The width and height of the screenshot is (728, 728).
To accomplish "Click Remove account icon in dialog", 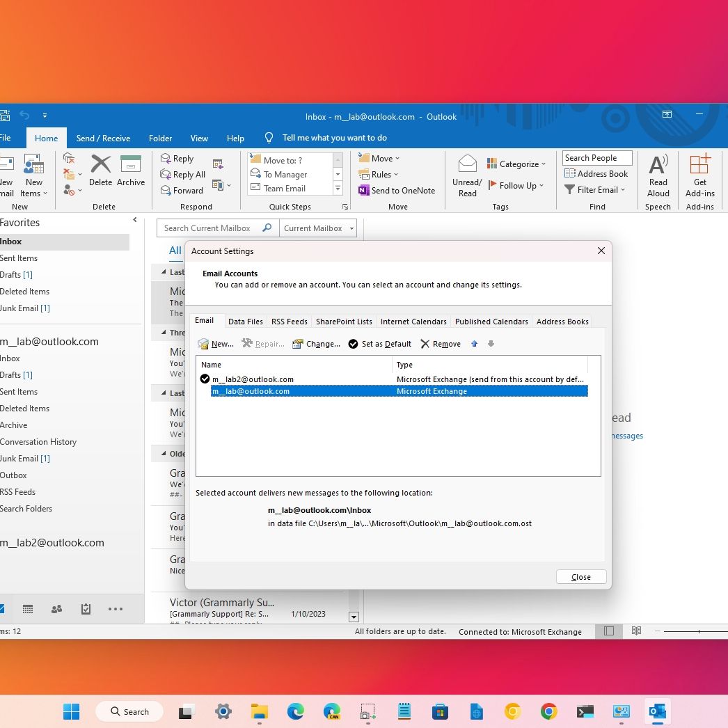I will pos(425,344).
